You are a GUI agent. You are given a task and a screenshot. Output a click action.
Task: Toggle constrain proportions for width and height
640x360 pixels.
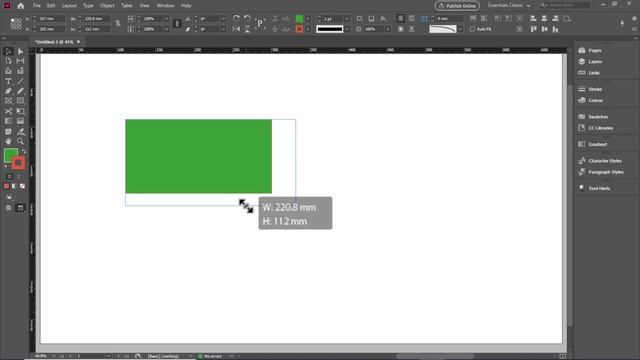coord(118,24)
